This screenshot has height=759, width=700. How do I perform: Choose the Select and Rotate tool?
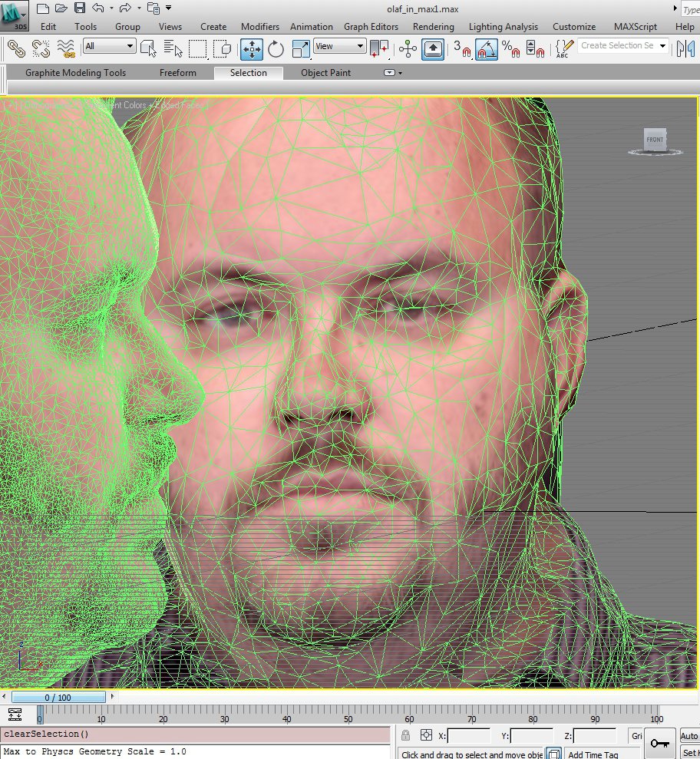276,49
